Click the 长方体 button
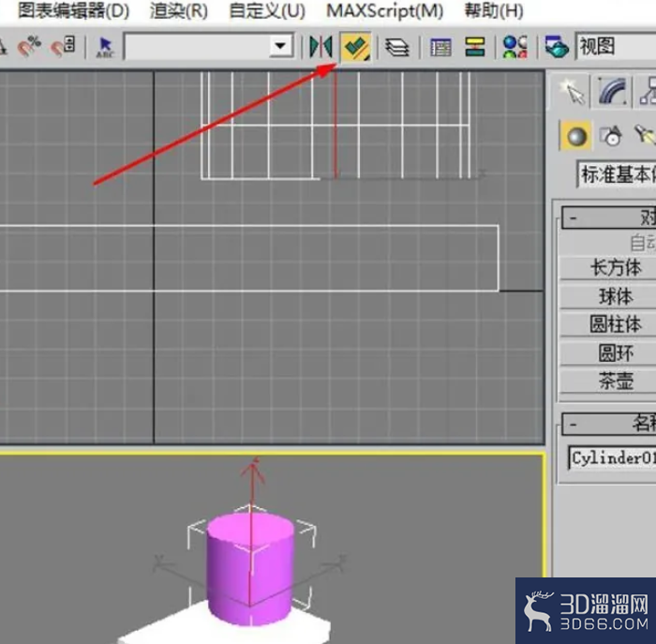Image resolution: width=656 pixels, height=644 pixels. click(608, 268)
